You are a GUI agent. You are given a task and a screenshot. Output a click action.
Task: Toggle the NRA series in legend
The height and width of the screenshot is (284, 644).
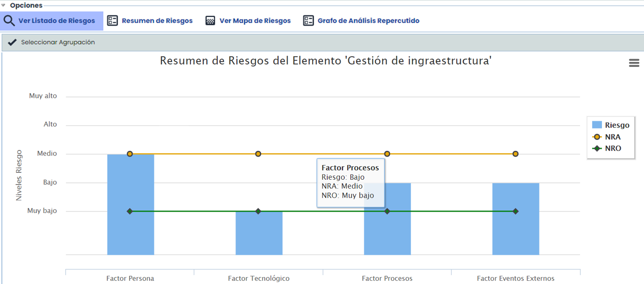coord(613,137)
